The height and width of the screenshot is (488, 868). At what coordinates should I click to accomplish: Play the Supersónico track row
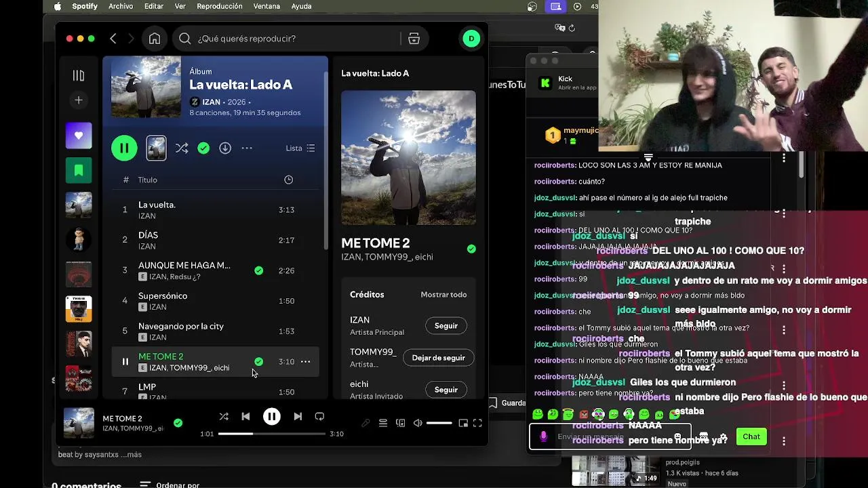216,301
